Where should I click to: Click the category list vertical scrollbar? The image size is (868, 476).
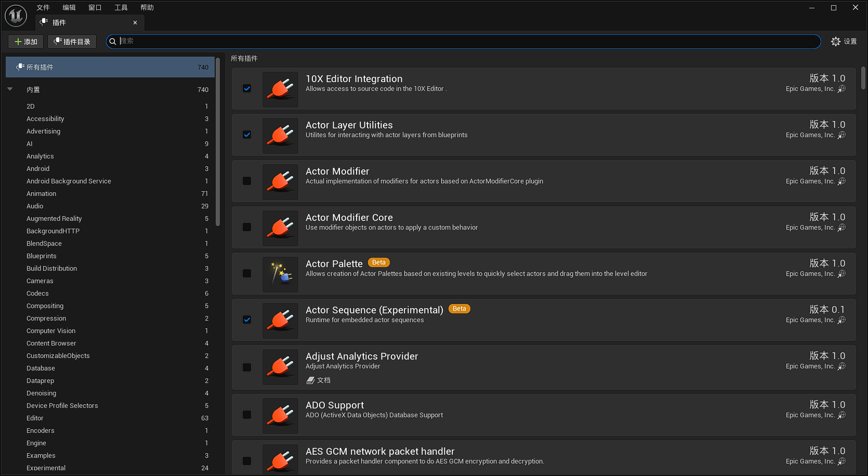[218, 141]
